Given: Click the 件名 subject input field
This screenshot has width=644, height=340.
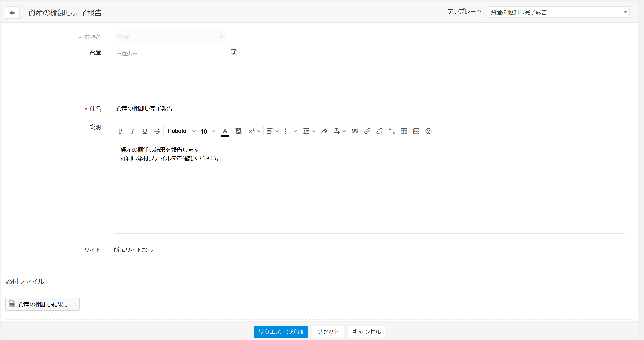Looking at the screenshot, I should point(369,109).
